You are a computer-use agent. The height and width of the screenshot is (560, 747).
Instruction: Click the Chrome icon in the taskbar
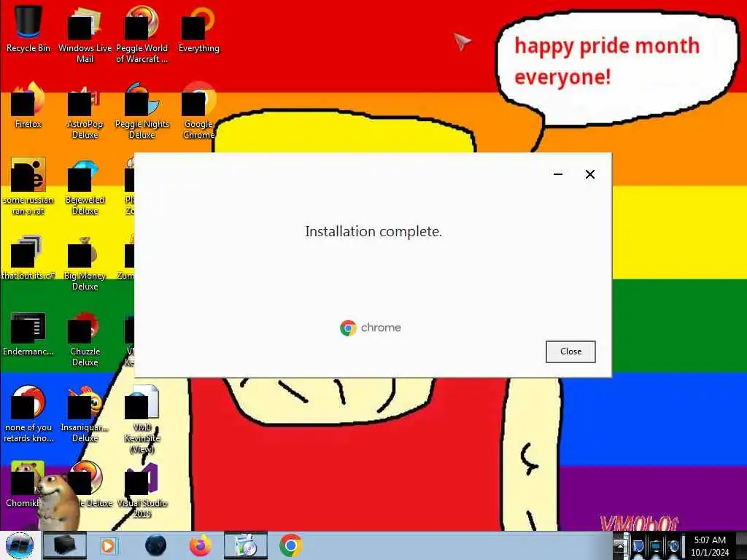pyautogui.click(x=290, y=545)
